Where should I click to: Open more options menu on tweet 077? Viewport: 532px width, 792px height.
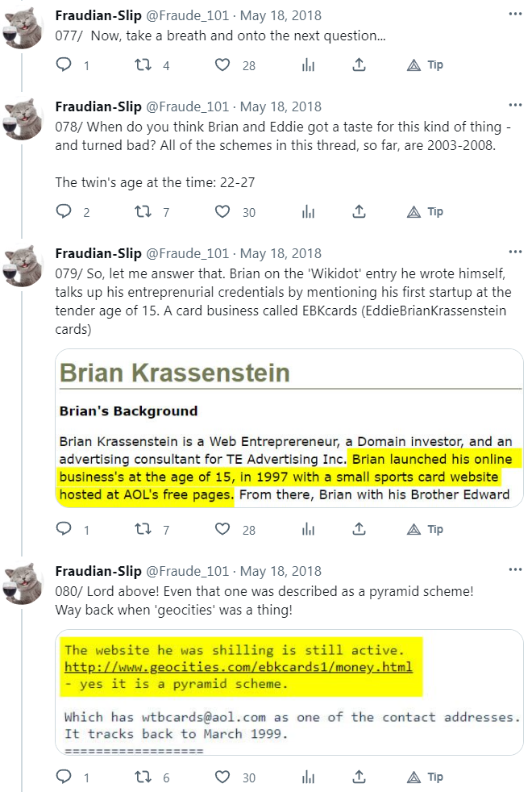point(515,15)
